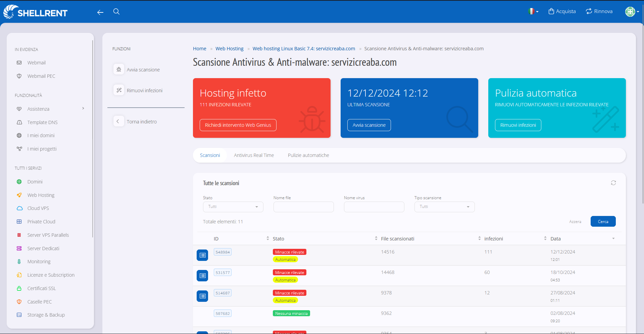644x334 pixels.
Task: Click the Certificati SSL padlock icon
Action: (19, 288)
